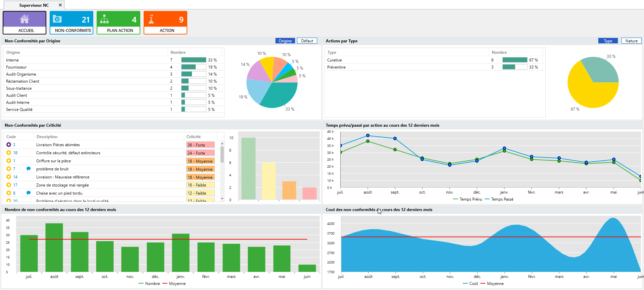Close the Superviseur NC tab

pyautogui.click(x=60, y=5)
